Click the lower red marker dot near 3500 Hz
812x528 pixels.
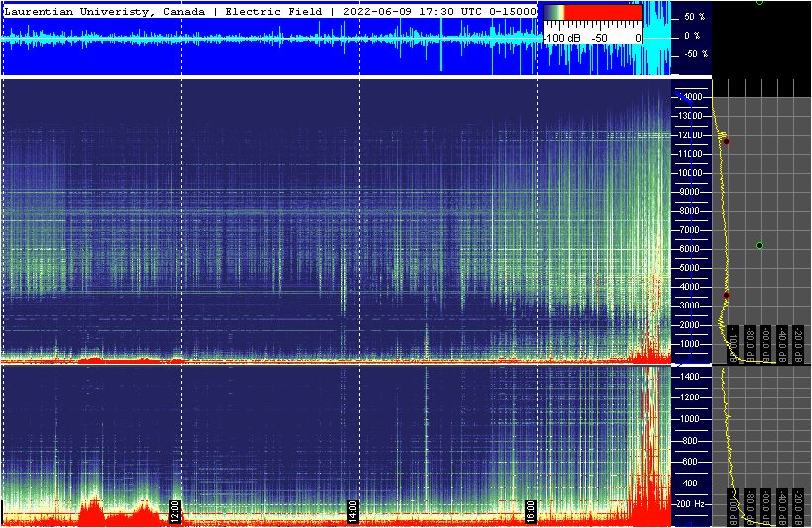click(726, 295)
